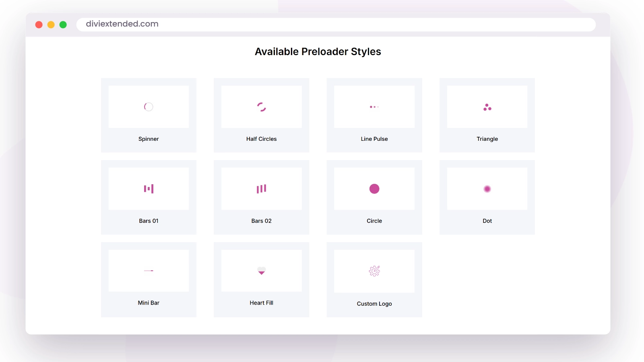
Task: Click the 'Line Pulse' label
Action: click(374, 139)
